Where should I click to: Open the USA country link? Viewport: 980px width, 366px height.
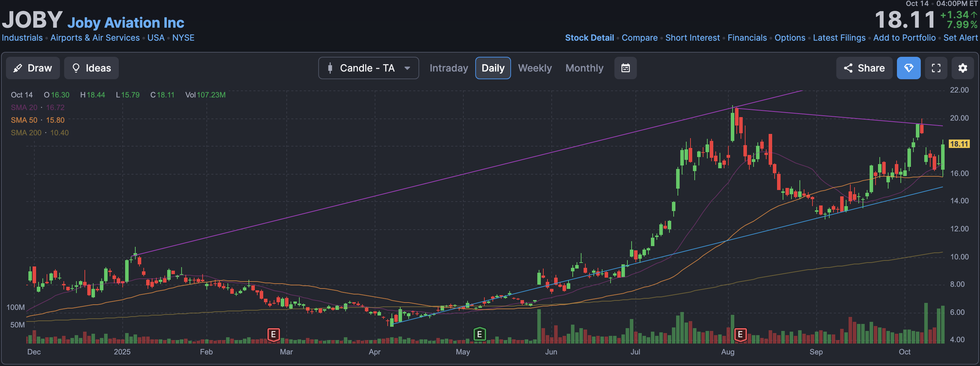click(x=156, y=38)
